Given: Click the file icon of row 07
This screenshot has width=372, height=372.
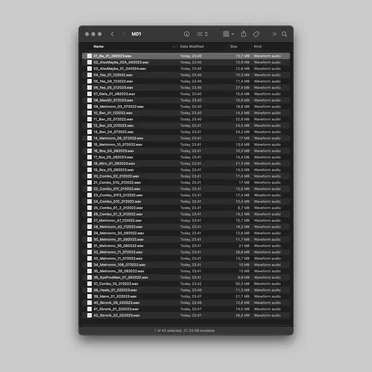Looking at the screenshot, I should click(89, 94).
